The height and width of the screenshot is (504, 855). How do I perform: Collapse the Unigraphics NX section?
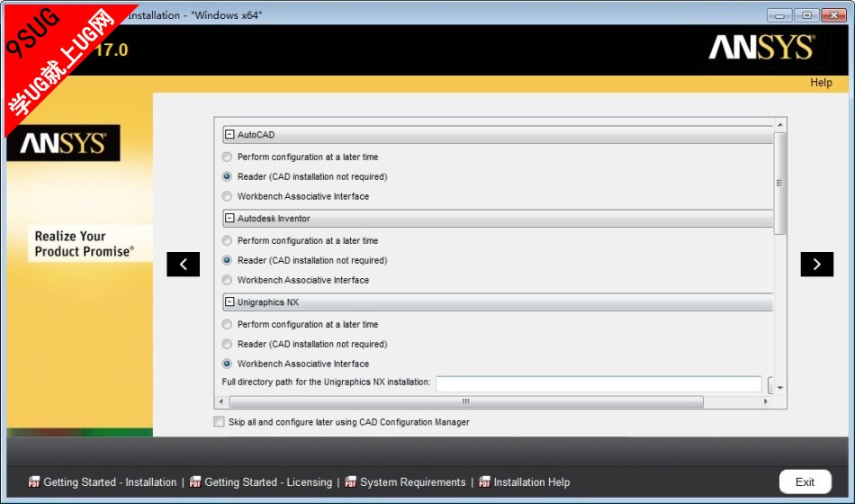point(229,301)
